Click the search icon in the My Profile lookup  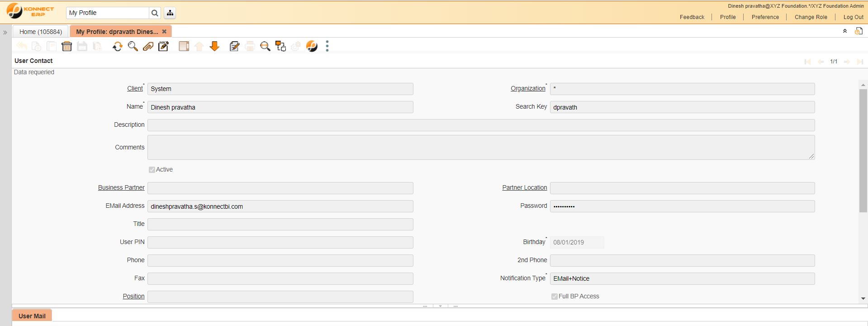[155, 13]
